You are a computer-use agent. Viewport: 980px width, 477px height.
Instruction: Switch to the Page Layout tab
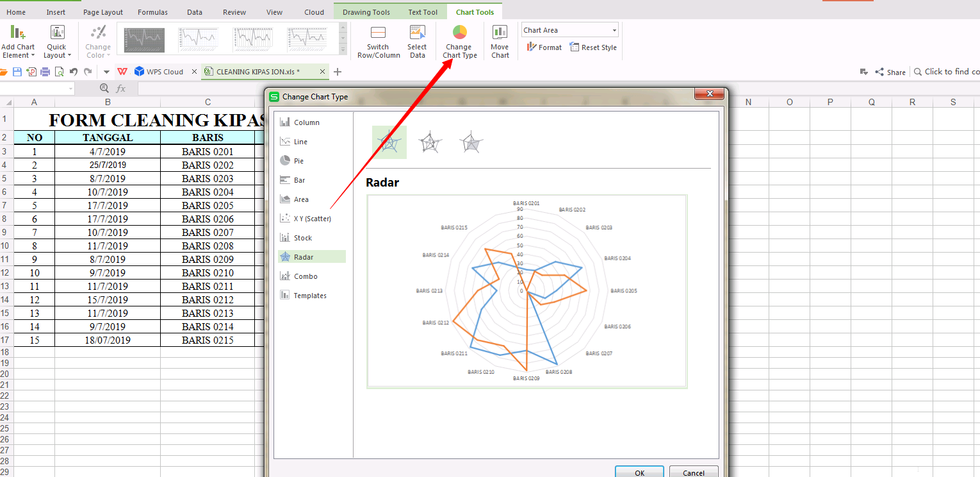(103, 12)
